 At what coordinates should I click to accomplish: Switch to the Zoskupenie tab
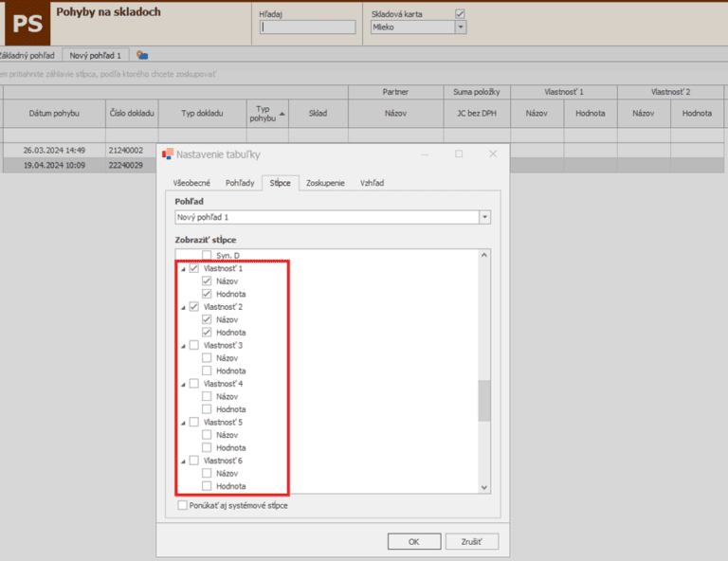click(325, 182)
